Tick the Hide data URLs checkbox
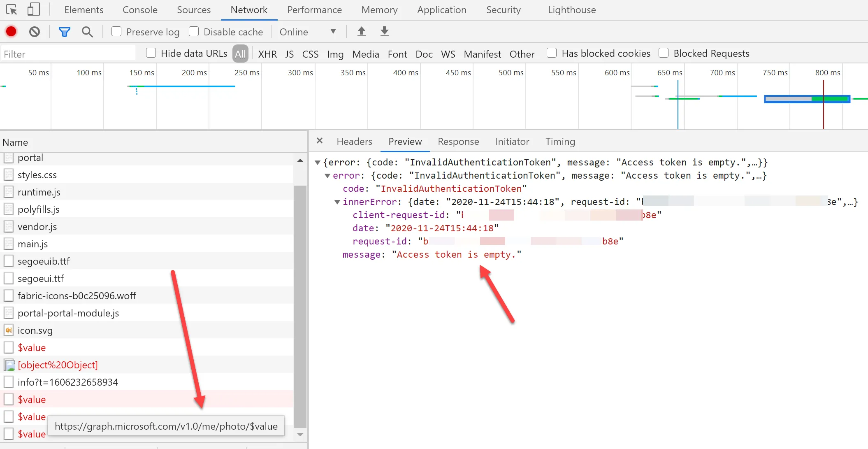This screenshot has width=868, height=449. tap(151, 53)
